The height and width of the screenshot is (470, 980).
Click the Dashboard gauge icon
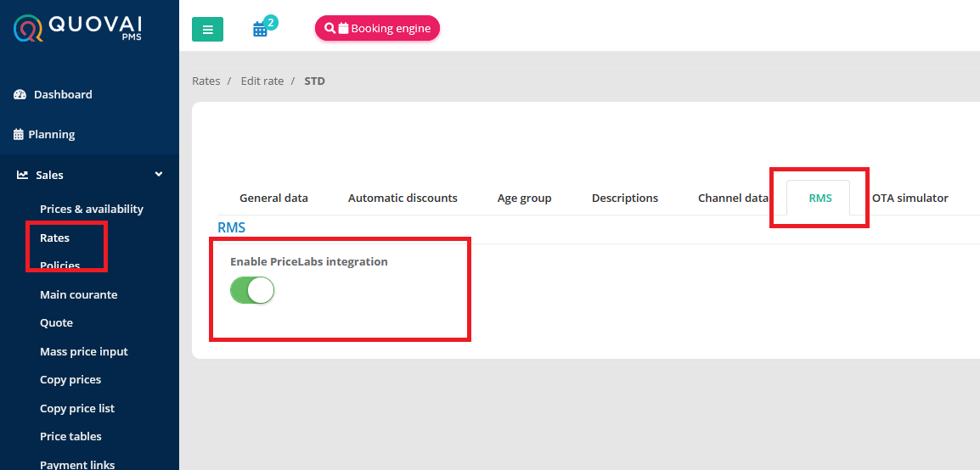[x=20, y=94]
